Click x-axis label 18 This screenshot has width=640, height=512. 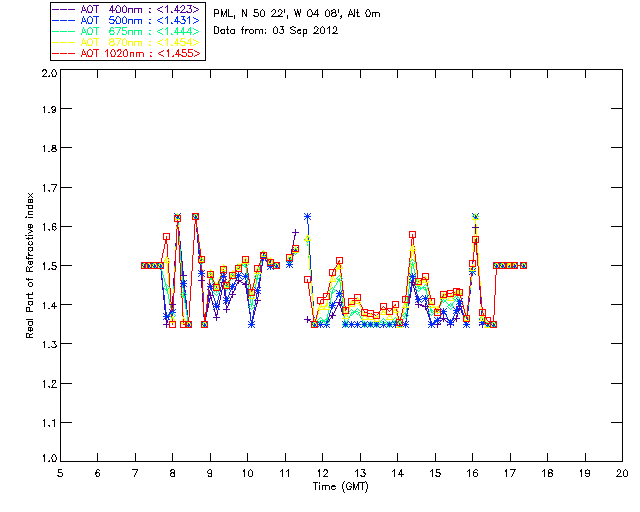[547, 473]
